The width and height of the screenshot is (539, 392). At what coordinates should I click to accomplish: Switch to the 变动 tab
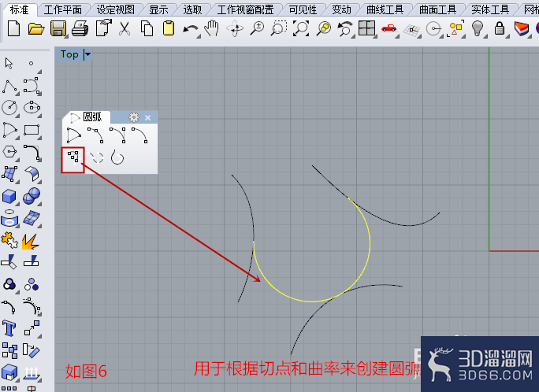(x=341, y=9)
